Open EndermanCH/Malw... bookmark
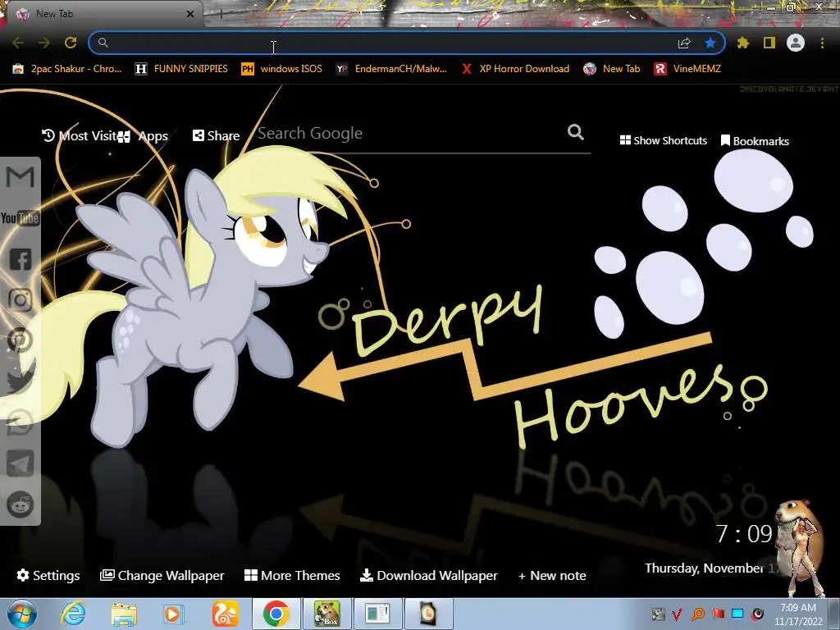Screen dimensions: 840x630 (x=391, y=69)
